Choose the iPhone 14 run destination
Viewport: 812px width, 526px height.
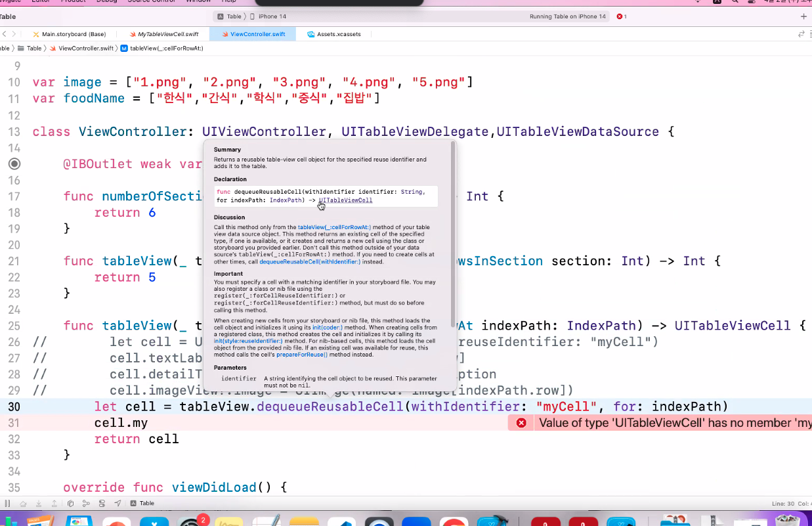(x=267, y=16)
